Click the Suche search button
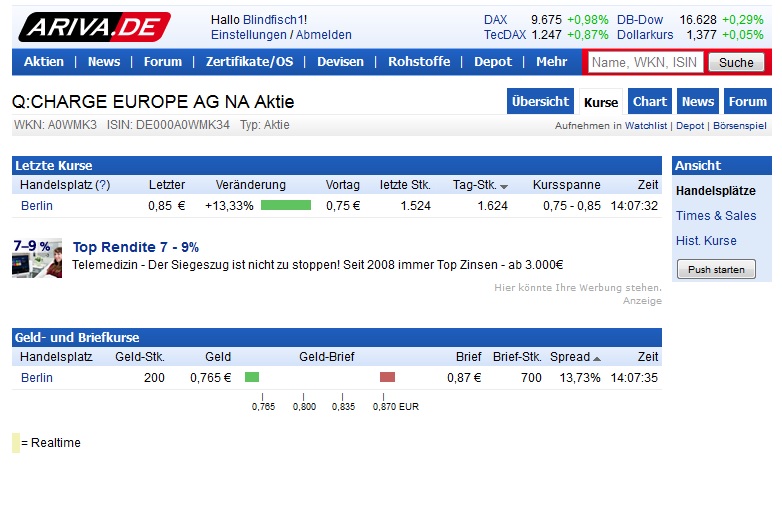The image size is (782, 530). pyautogui.click(x=736, y=62)
